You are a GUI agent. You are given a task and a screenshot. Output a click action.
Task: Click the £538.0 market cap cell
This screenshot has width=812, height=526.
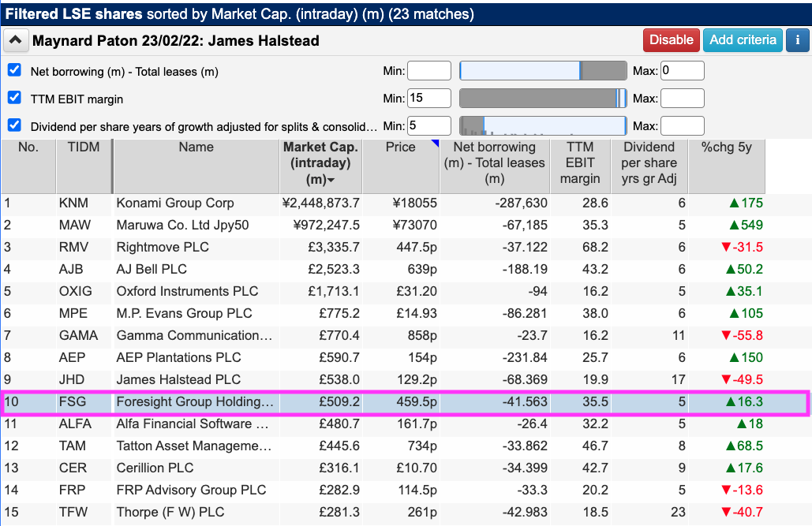click(x=320, y=379)
